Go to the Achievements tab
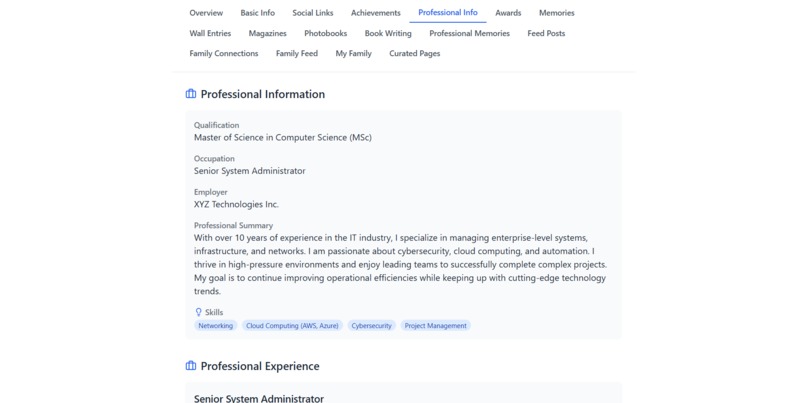Image resolution: width=806 pixels, height=403 pixels. coord(376,13)
